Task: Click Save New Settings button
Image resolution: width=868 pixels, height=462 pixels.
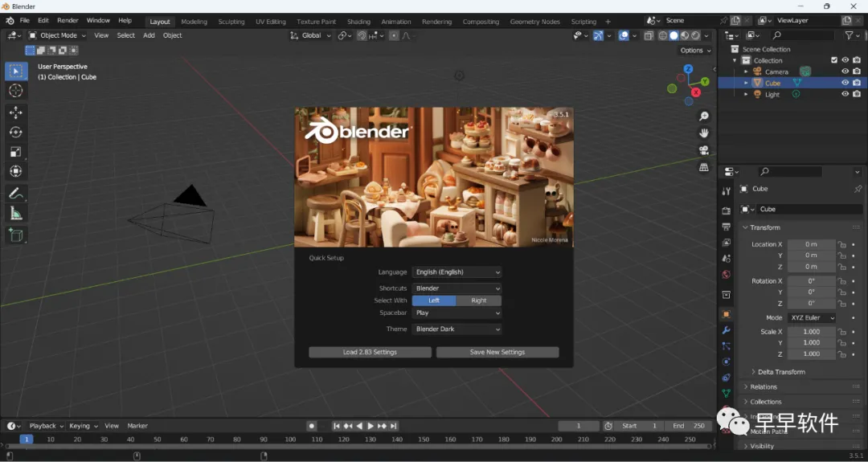Action: 497,352
